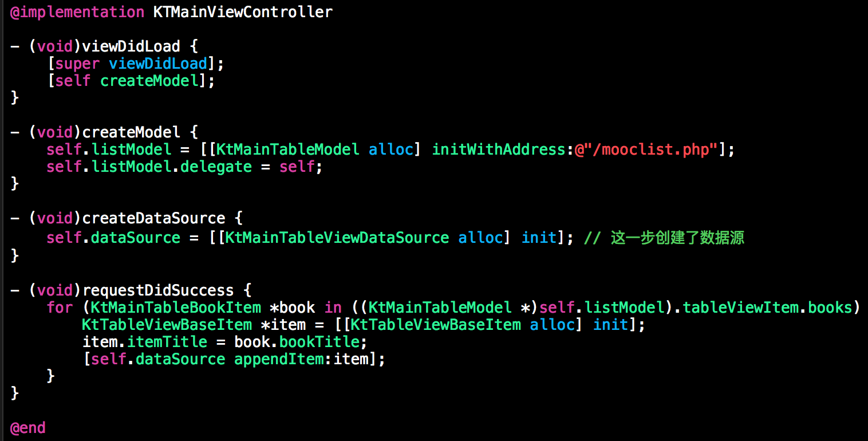Click KtMainTableViewDataSource class name
This screenshot has width=868, height=441.
[337, 237]
